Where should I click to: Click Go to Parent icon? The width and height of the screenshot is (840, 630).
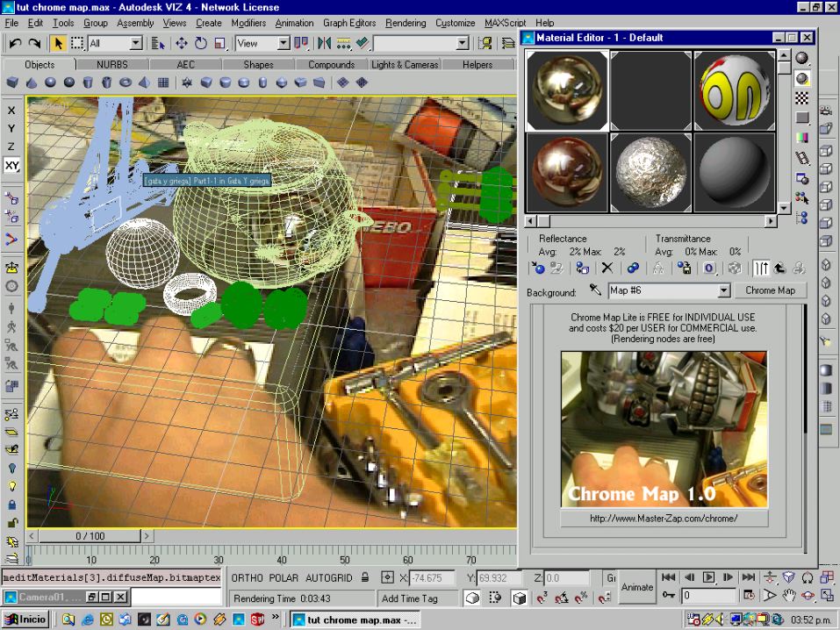click(779, 268)
